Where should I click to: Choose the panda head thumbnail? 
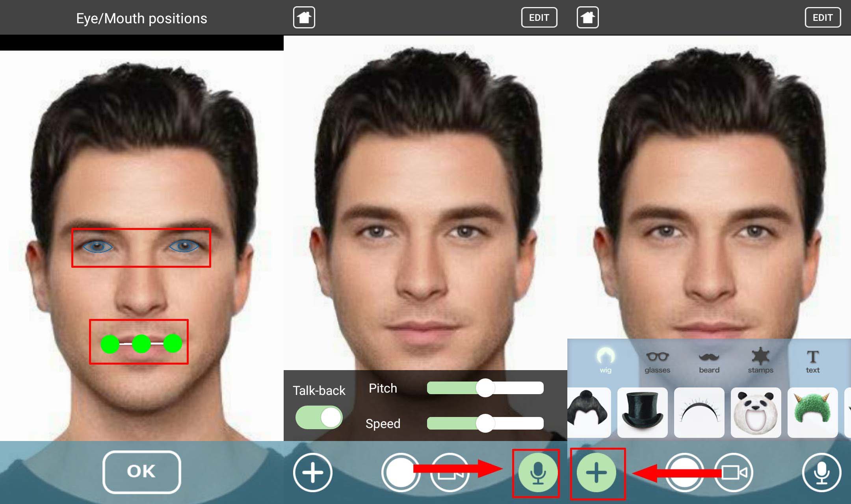pos(756,412)
